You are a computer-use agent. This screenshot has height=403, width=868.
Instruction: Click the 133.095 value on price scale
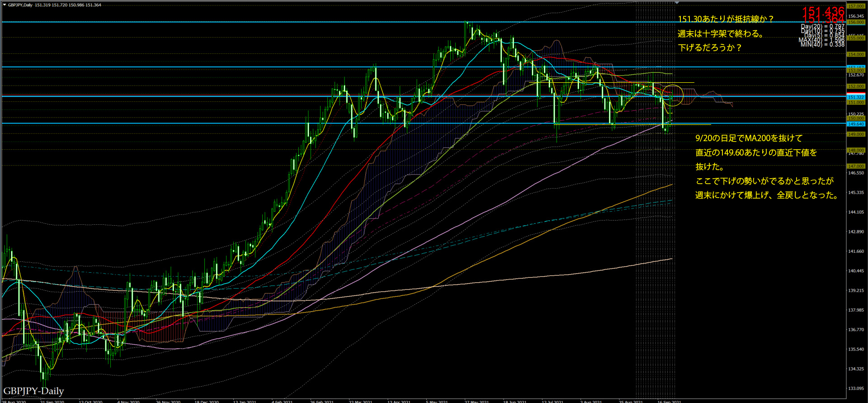pyautogui.click(x=856, y=389)
